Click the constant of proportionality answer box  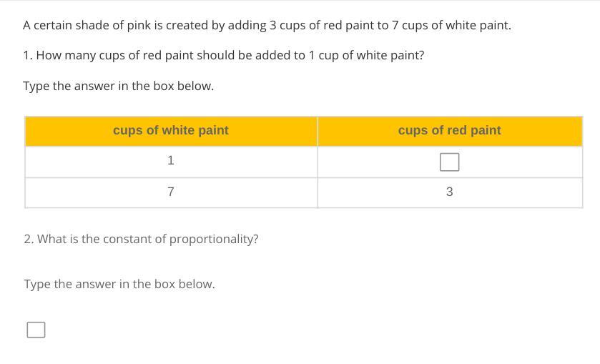[36, 330]
